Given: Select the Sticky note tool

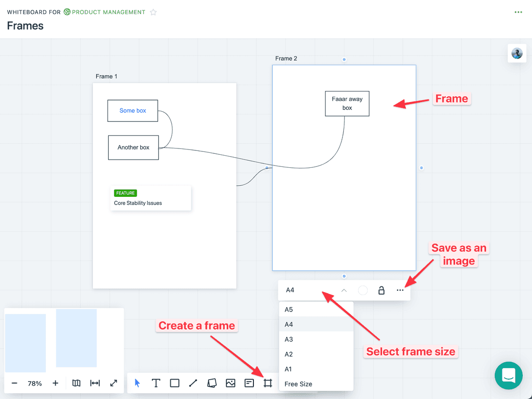Looking at the screenshot, I should [x=211, y=383].
